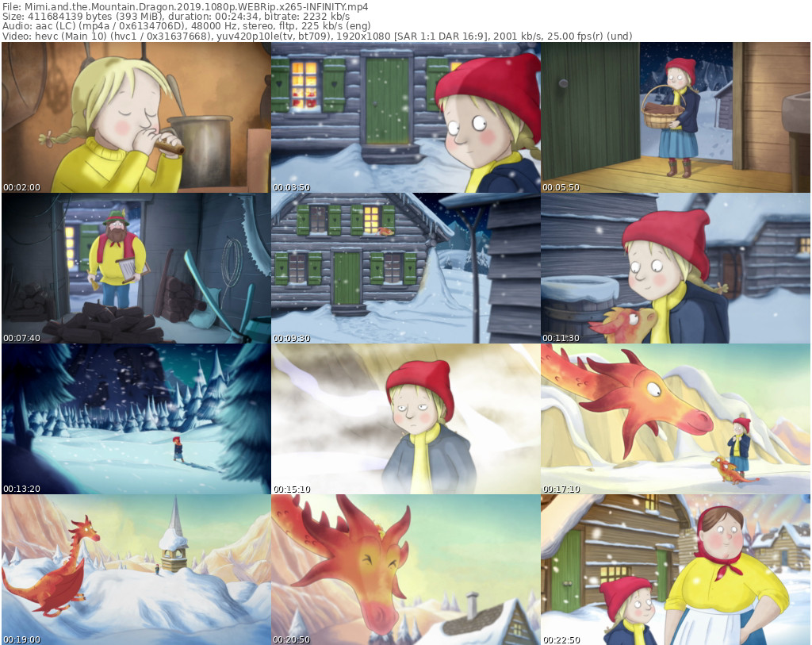Open the bearded man in woodshed thumbnail
Viewport: 812px width, 645px height.
pos(136,268)
